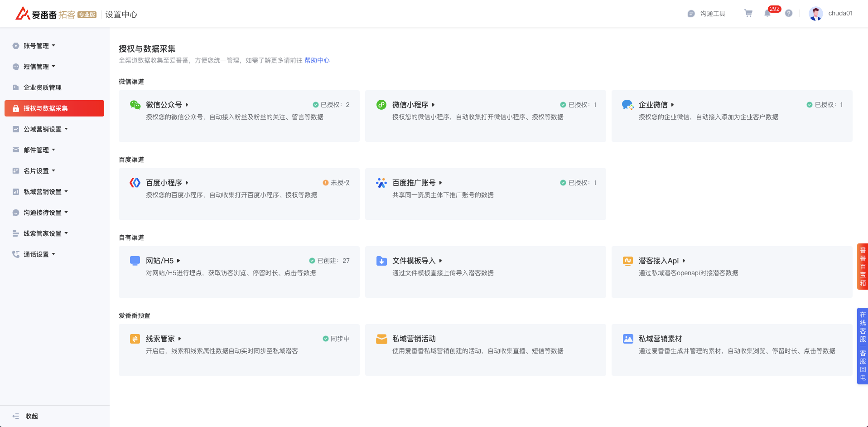Viewport: 868px width, 427px height.
Task: Expand the 沟通接待设置 sidebar menu
Action: [54, 213]
